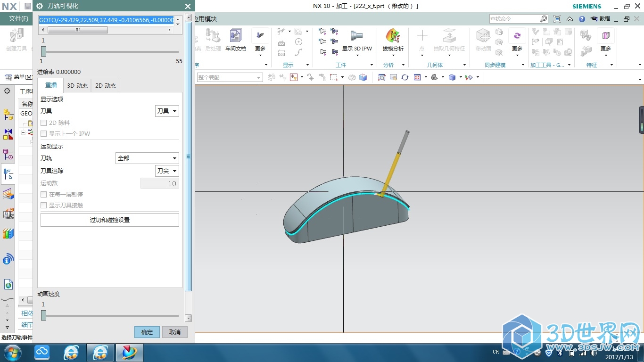Expand the 工件 group dropdown arrow
644x362 pixels.
pyautogui.click(x=372, y=65)
